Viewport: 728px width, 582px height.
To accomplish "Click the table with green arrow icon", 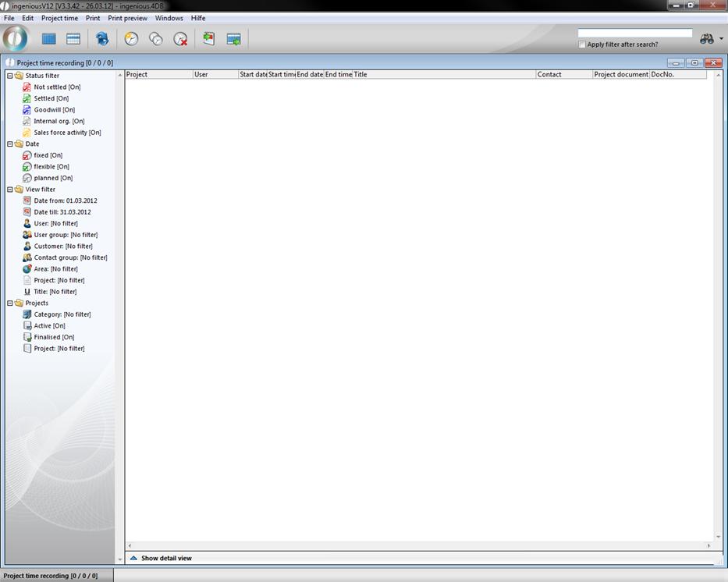I will click(x=233, y=38).
